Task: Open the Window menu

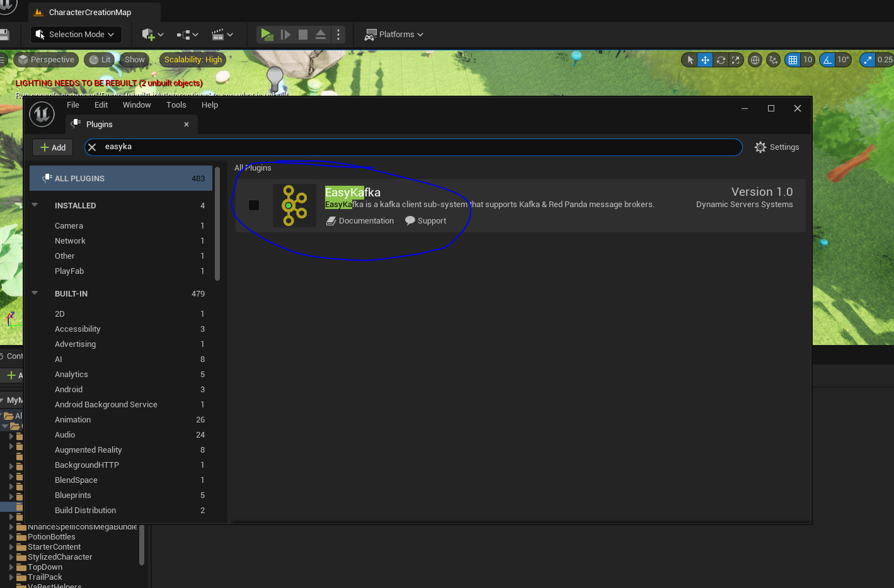Action: click(x=137, y=105)
